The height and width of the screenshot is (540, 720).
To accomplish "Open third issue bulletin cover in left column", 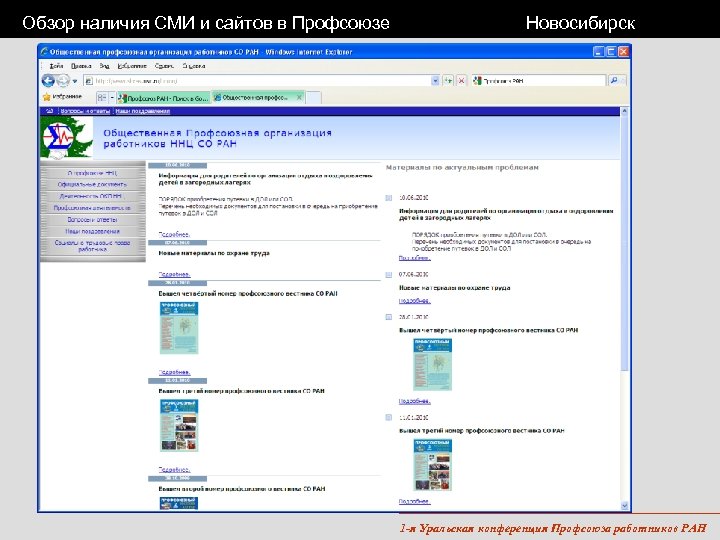I will click(x=179, y=426).
